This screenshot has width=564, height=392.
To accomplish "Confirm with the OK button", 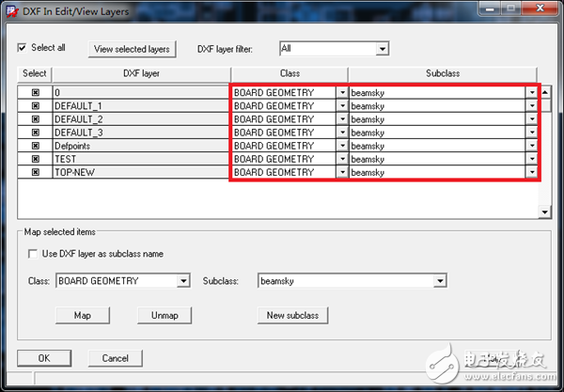I will (x=44, y=358).
